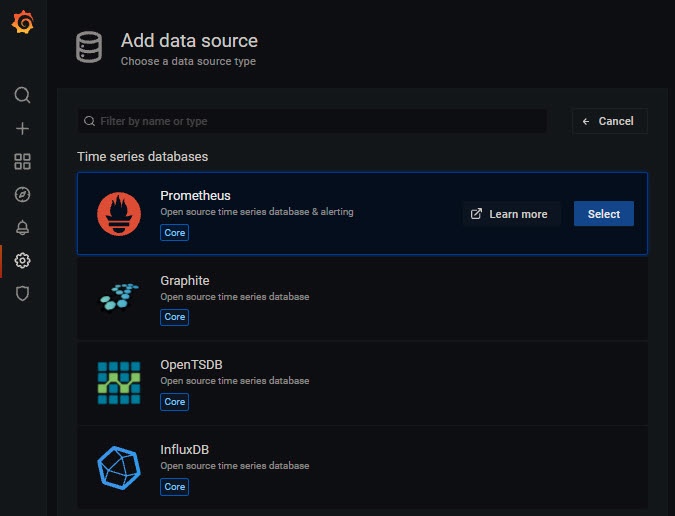This screenshot has width=675, height=516.
Task: Click the InfluxDB logo icon
Action: [119, 467]
